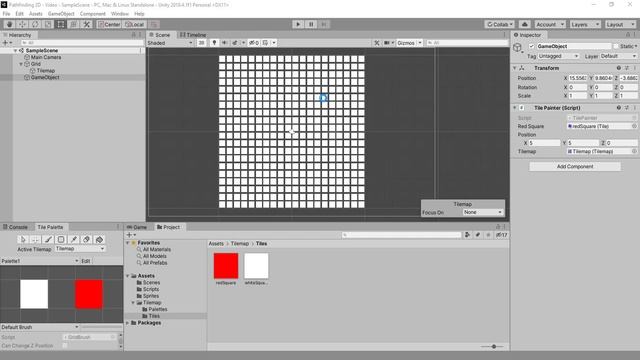Lock the Hierarchy panel
The height and width of the screenshot is (360, 640).
pos(133,35)
